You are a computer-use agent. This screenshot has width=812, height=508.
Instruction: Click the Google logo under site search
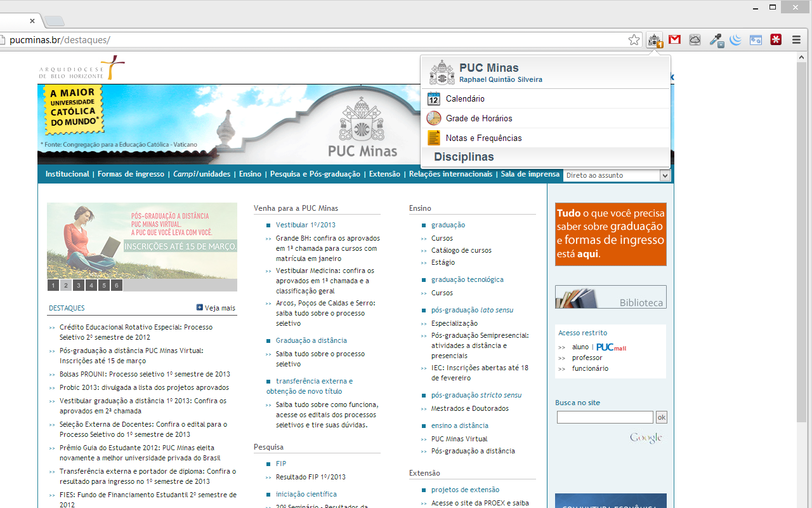646,438
